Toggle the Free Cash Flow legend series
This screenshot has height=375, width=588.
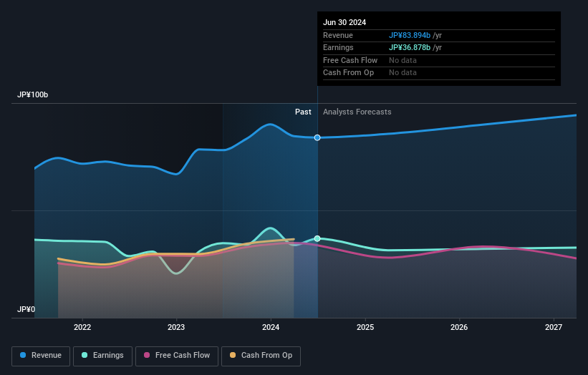(177, 356)
